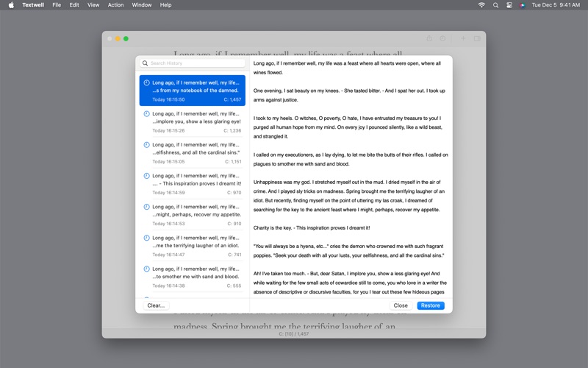Click clock icon of 16:15:26 entry

click(146, 114)
